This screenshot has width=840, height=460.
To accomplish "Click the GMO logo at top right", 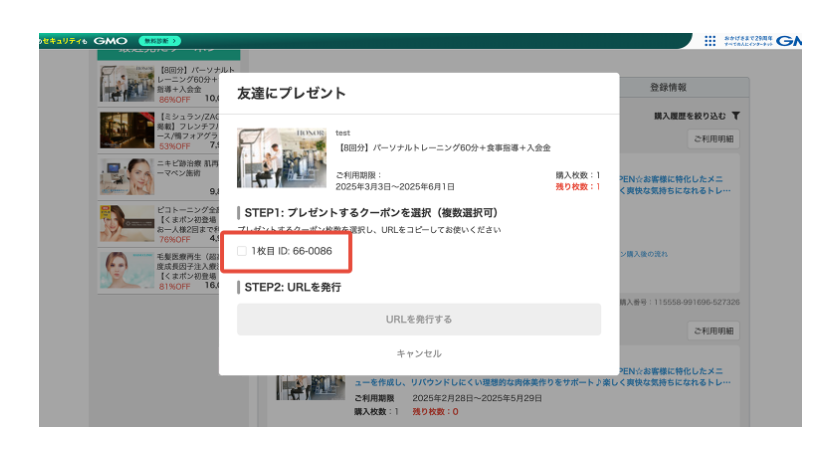I will pyautogui.click(x=789, y=41).
